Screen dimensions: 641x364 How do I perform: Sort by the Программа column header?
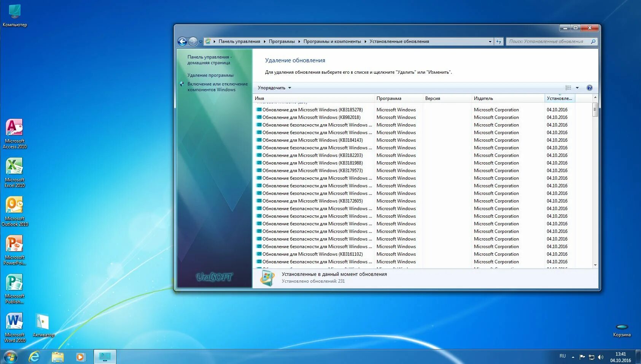click(399, 98)
